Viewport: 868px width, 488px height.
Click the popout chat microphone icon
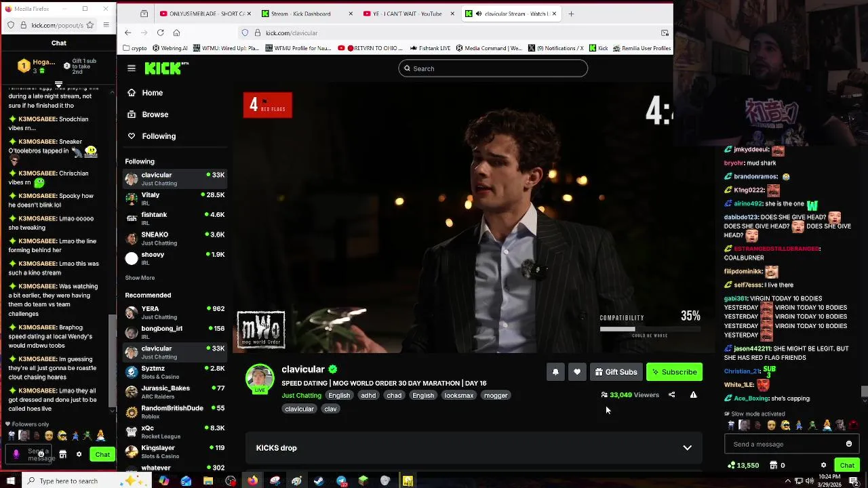pyautogui.click(x=16, y=454)
